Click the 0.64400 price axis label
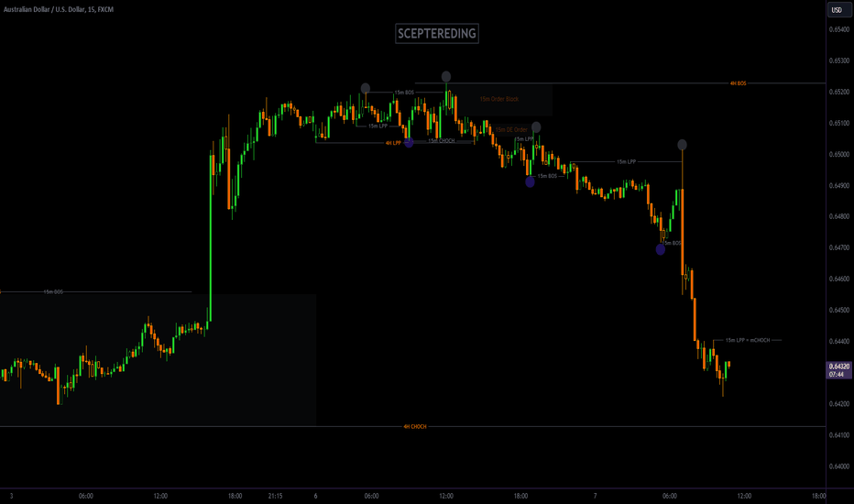The height and width of the screenshot is (504, 854). (x=838, y=341)
